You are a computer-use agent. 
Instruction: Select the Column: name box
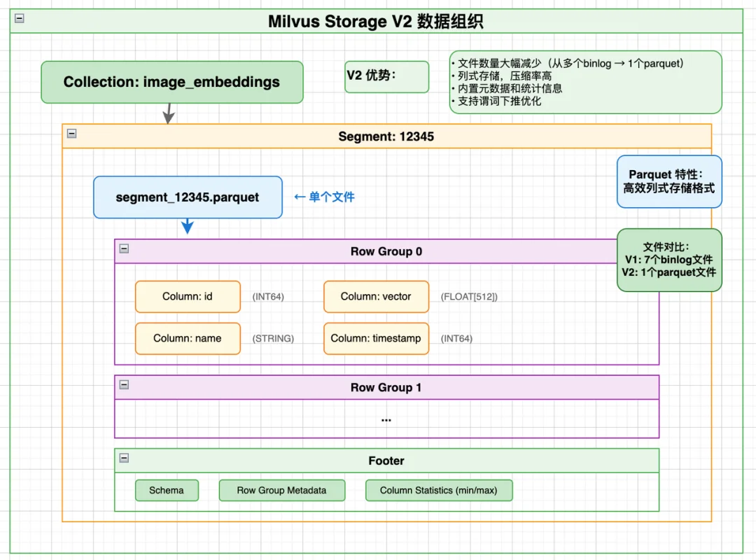(x=188, y=339)
